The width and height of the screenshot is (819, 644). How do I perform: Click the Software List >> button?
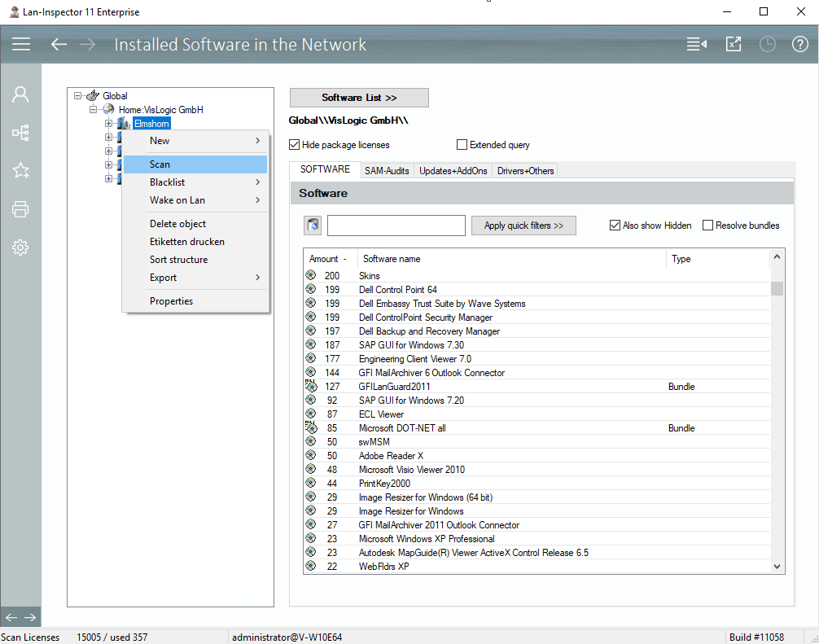(x=359, y=98)
